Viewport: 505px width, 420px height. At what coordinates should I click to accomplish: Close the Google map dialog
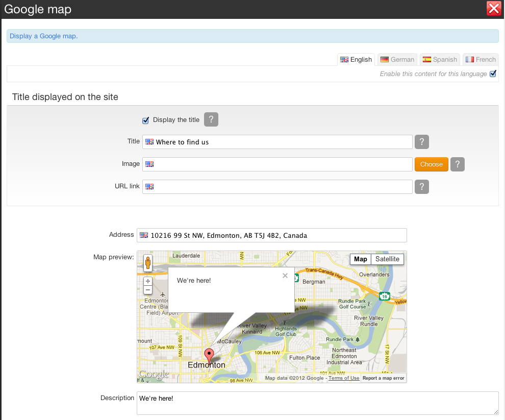click(x=494, y=9)
